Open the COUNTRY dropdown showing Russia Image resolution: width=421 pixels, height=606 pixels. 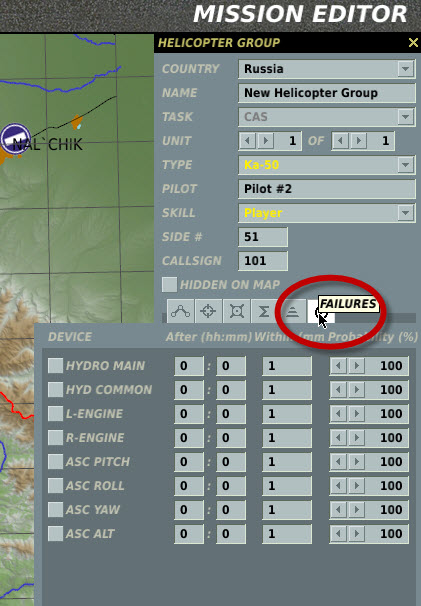[x=327, y=69]
